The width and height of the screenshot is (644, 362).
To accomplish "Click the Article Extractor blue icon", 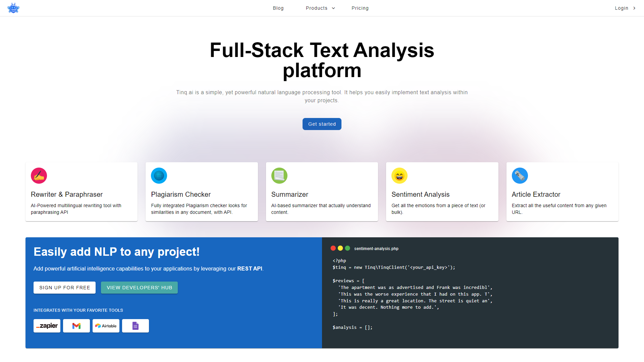I will 520,176.
